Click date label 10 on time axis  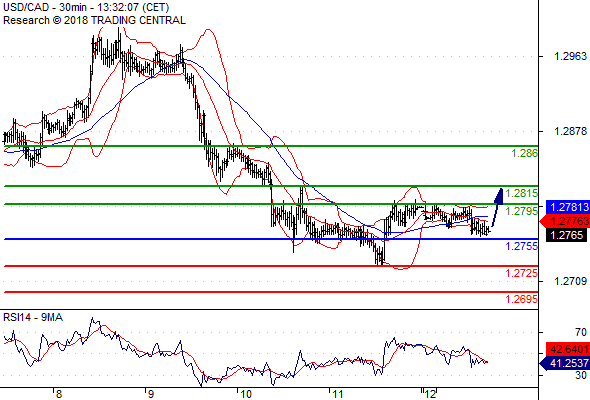tap(245, 394)
